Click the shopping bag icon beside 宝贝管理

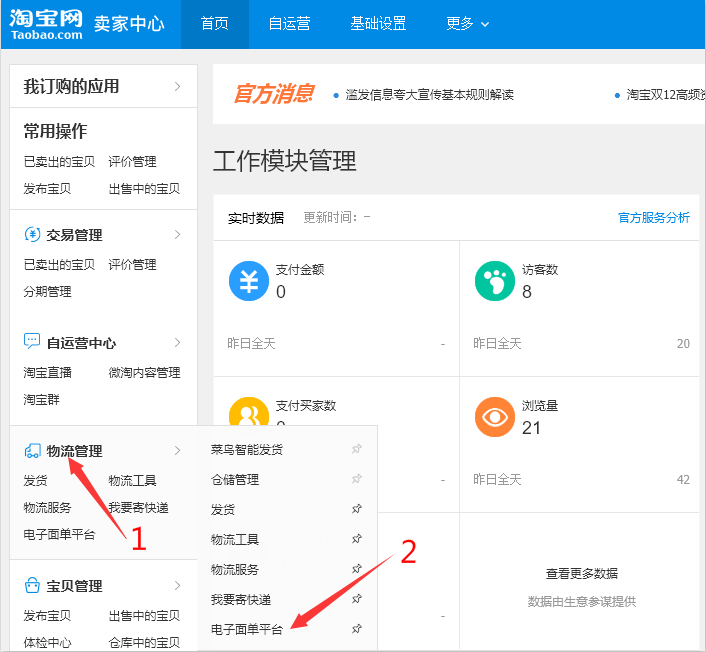tap(32, 585)
